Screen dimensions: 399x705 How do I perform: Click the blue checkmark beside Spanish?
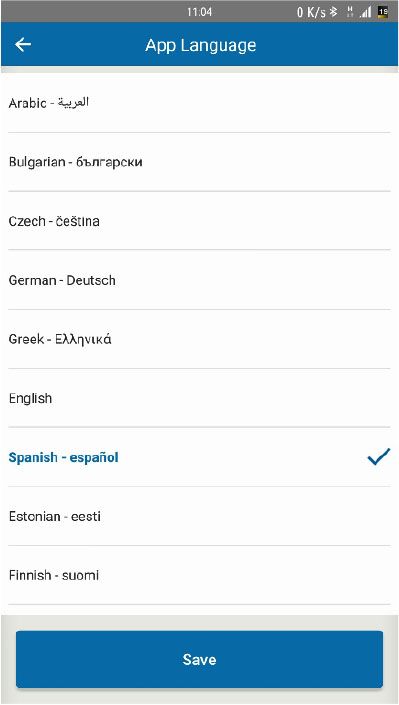coord(378,457)
